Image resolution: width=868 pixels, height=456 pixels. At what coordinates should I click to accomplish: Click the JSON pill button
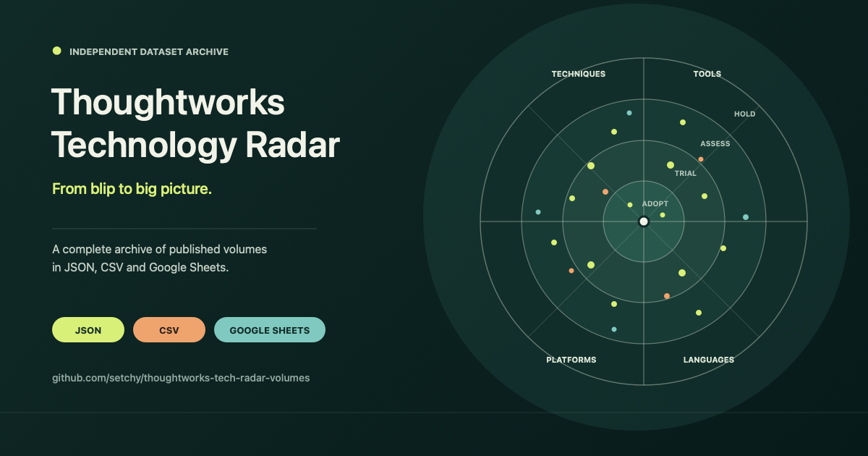[x=88, y=330]
